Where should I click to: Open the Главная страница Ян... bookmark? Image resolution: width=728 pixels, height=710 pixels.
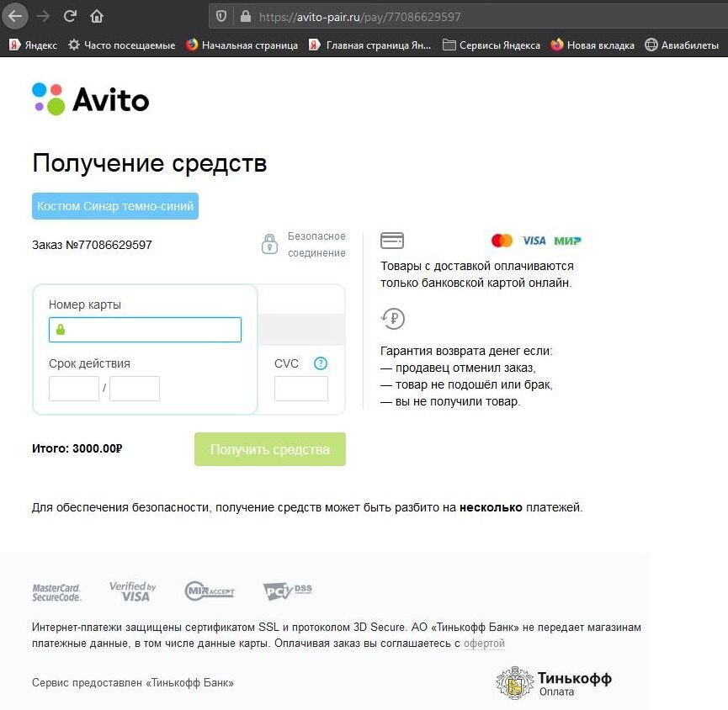[370, 45]
